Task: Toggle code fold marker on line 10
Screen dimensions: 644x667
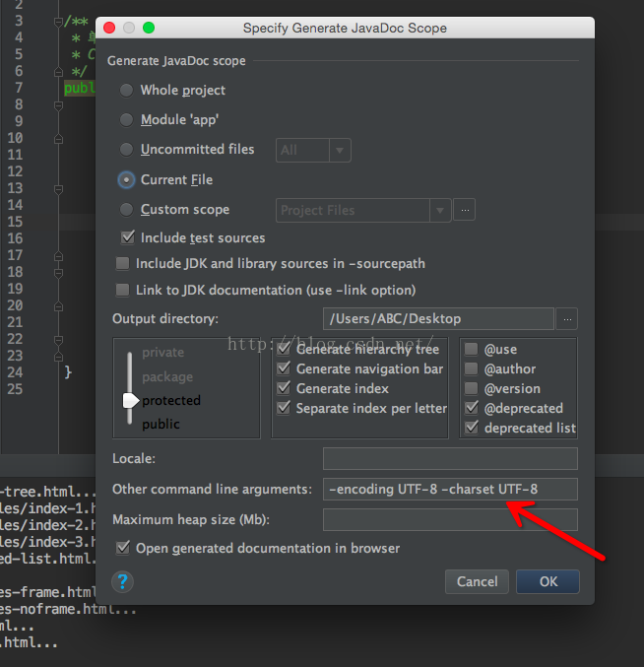Action: coord(59,139)
